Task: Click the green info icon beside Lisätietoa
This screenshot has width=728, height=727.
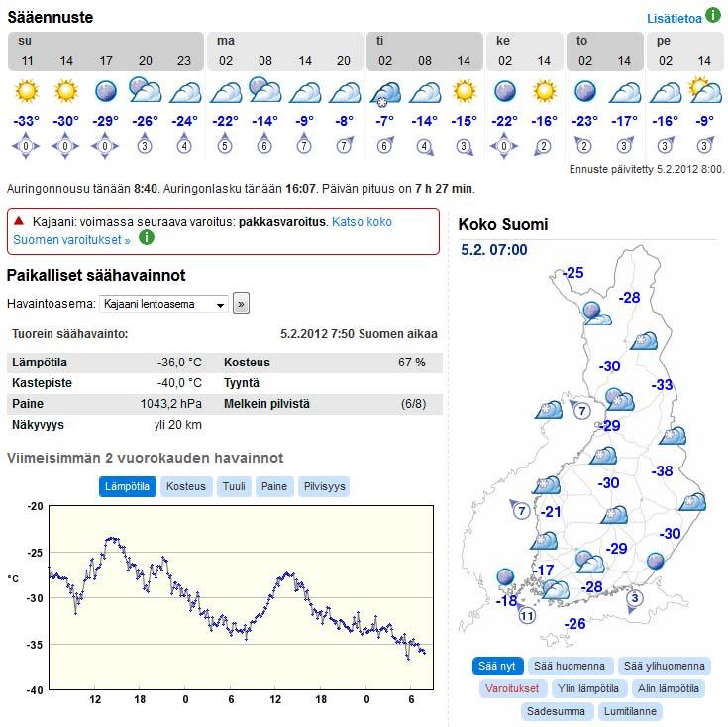Action: (712, 16)
